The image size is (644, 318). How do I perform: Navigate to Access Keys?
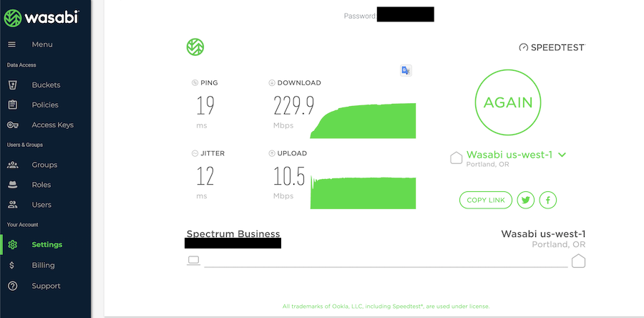(x=52, y=125)
